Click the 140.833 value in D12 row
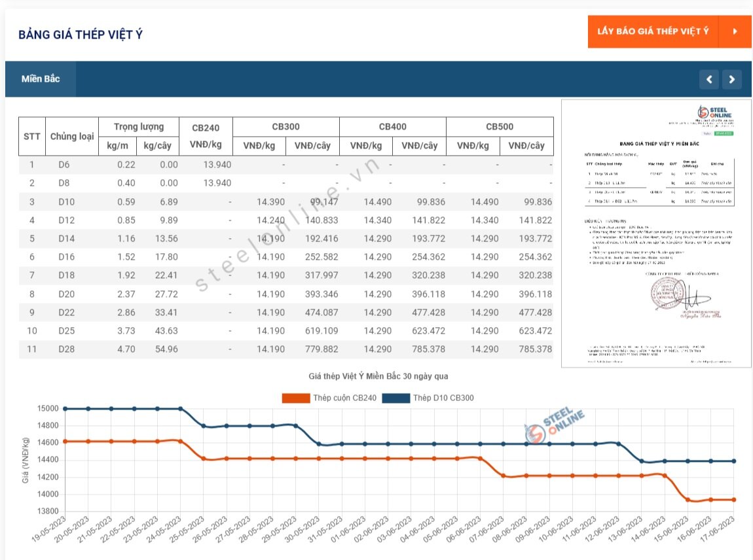This screenshot has height=560, width=753. click(321, 220)
